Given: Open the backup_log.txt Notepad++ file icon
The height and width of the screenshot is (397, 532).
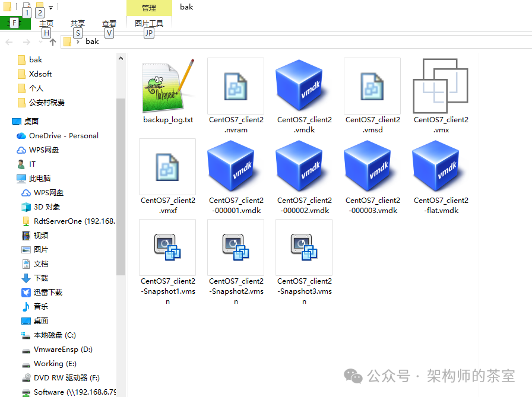Looking at the screenshot, I should click(x=168, y=86).
